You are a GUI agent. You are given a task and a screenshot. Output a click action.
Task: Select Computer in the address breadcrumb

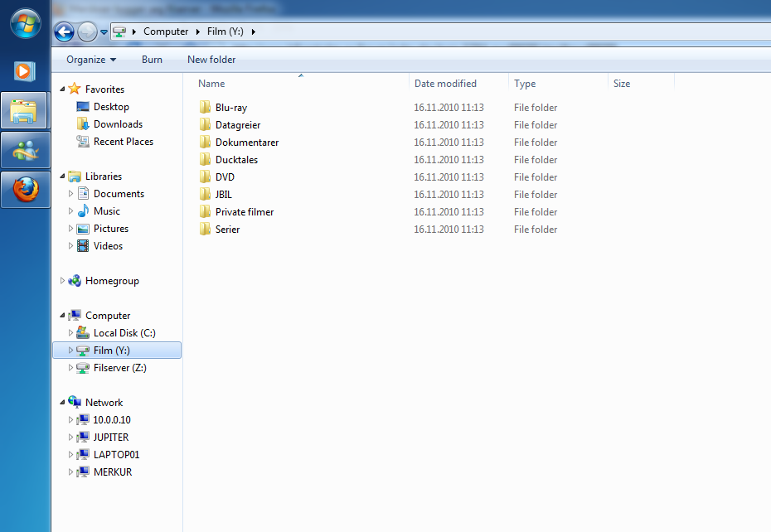coord(166,31)
